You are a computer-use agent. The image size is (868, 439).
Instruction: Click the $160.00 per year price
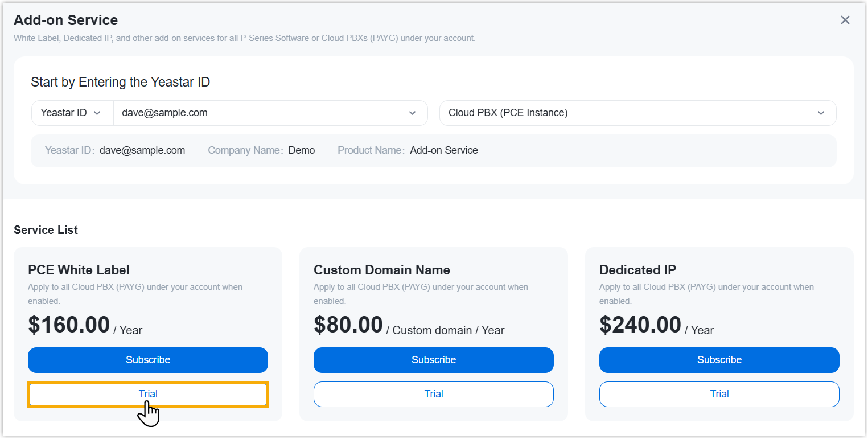coord(69,325)
